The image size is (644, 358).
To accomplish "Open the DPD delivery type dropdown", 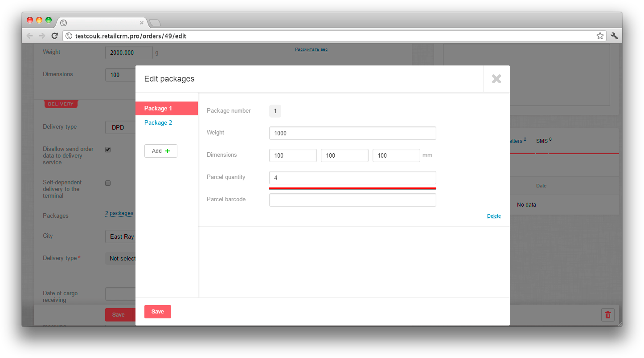I will 120,127.
